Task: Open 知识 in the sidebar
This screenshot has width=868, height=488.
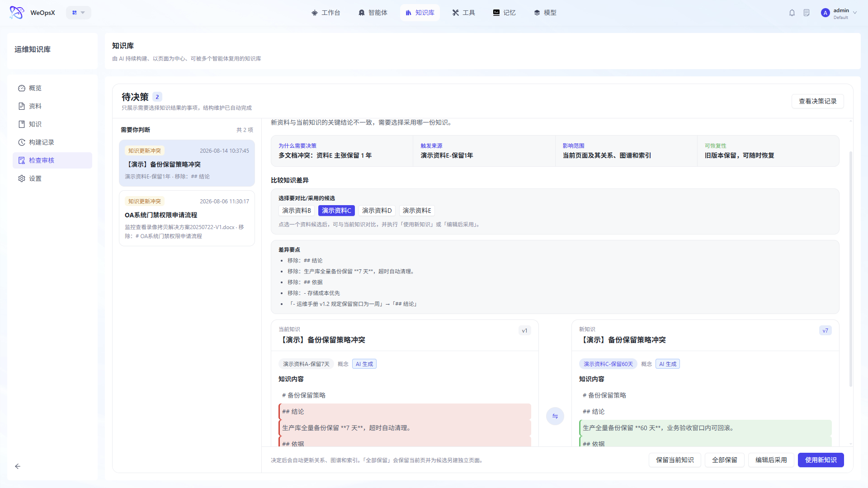Action: point(52,124)
